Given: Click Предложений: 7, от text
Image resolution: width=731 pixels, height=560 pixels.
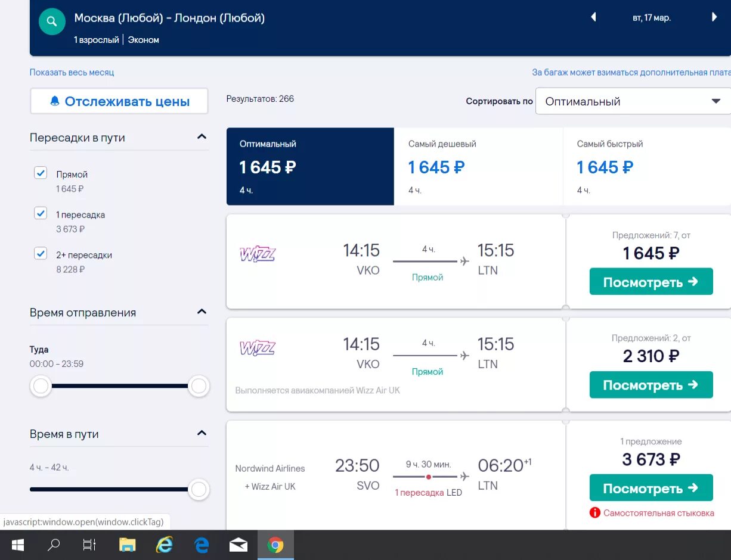Looking at the screenshot, I should tap(651, 235).
